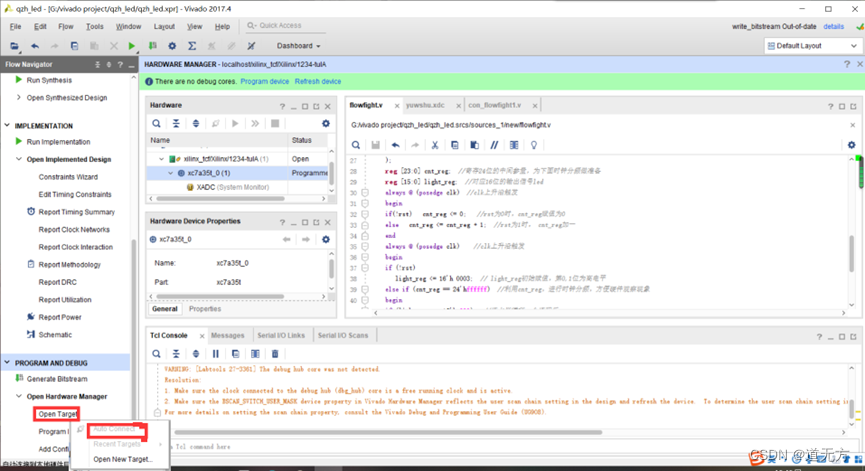
Task: Switch to the con_flowfight1.v tab
Action: [x=494, y=105]
